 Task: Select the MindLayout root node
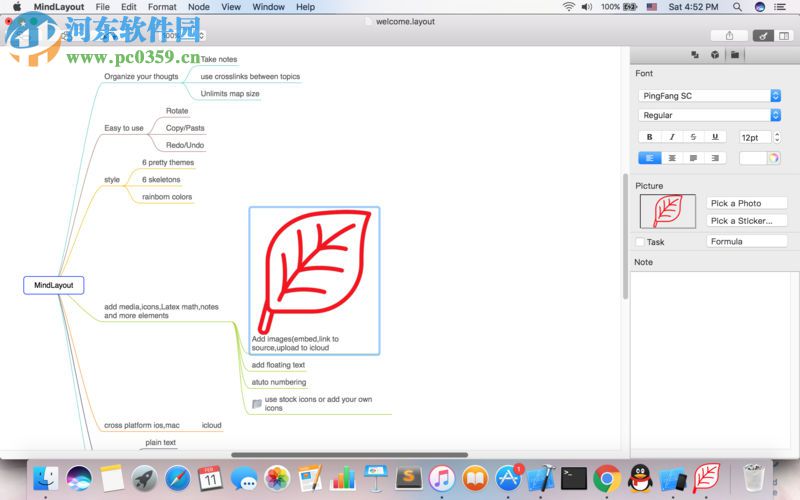click(54, 285)
